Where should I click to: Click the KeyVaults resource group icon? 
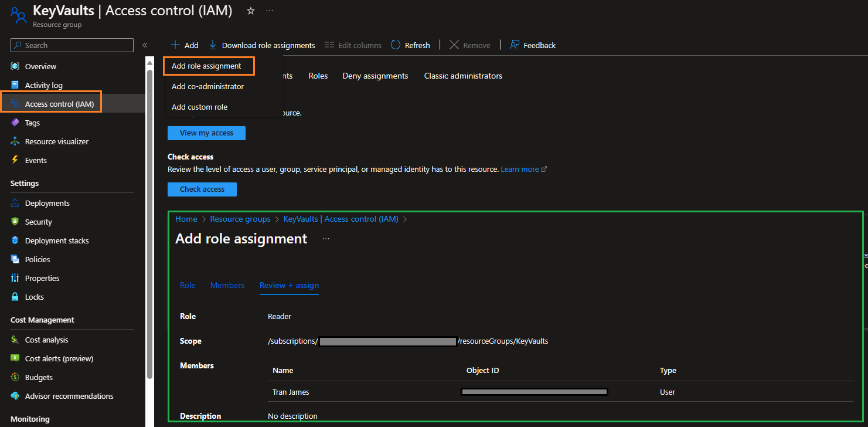coord(18,15)
